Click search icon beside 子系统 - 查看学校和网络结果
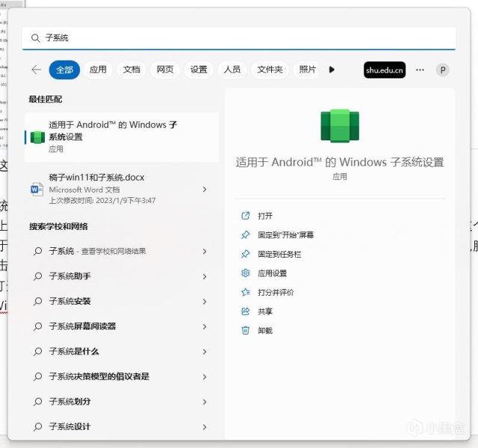 click(37, 251)
